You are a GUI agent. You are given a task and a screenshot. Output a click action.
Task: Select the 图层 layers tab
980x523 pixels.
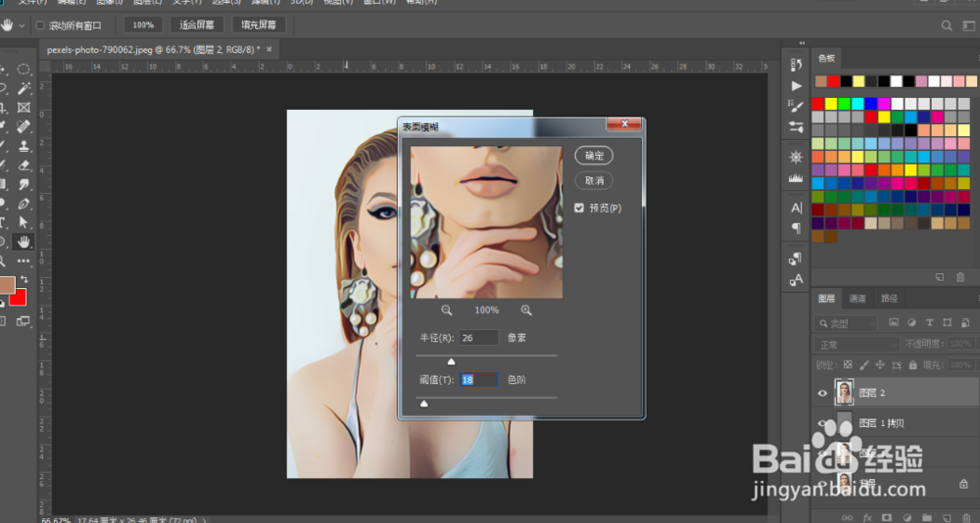click(826, 299)
